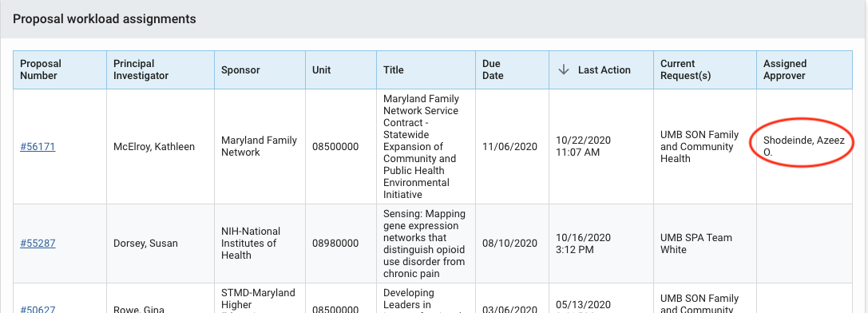Click assigned approver Shodeinde, Azeez O.
This screenshot has width=868, height=313.
[x=804, y=146]
